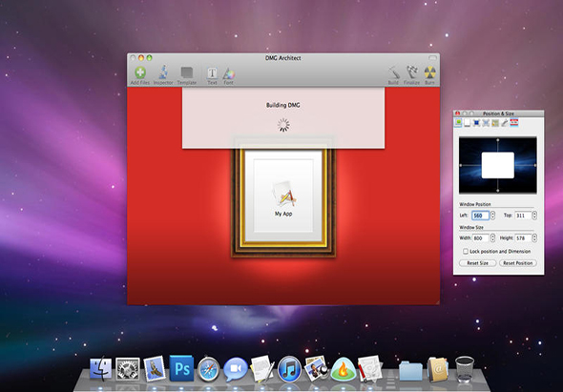Click the stepper beside the Width field

click(492, 238)
